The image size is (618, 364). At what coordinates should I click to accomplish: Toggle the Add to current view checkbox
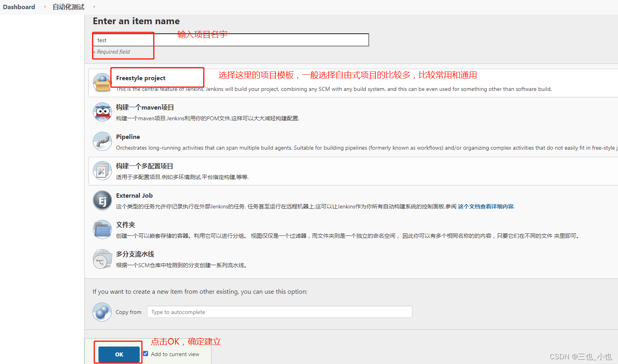coord(146,354)
